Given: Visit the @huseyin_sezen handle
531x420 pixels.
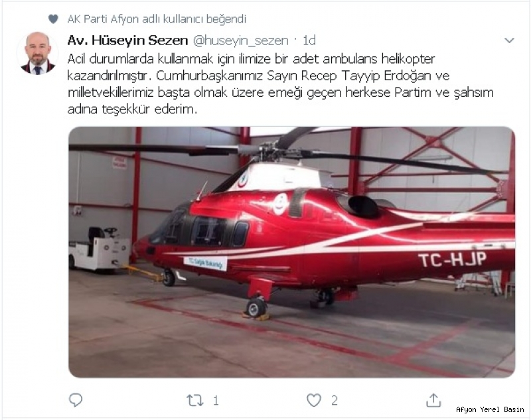Looking at the screenshot, I should (x=241, y=40).
